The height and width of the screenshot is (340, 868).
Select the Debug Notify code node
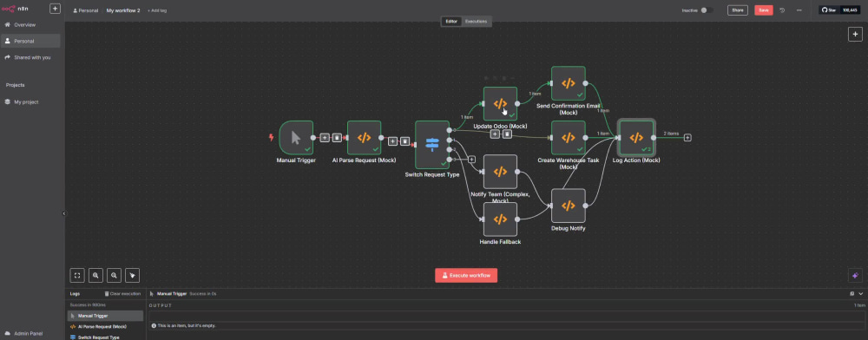pyautogui.click(x=568, y=206)
